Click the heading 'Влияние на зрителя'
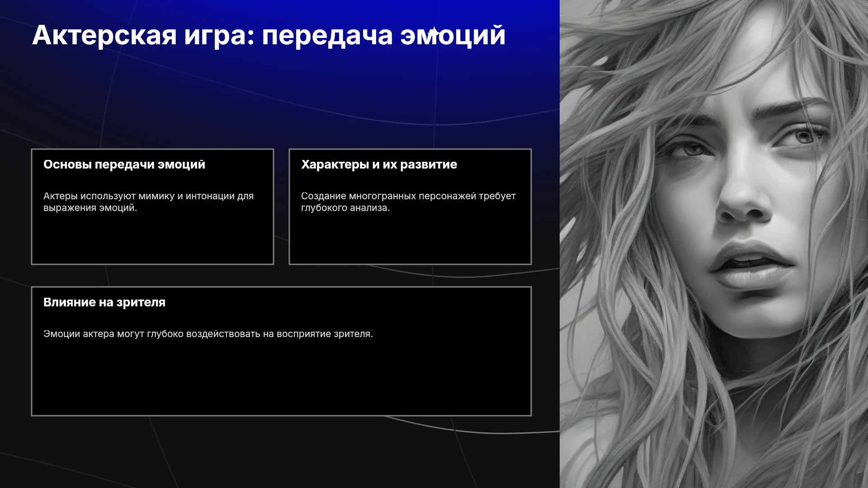Viewport: 868px width, 488px height. (104, 302)
